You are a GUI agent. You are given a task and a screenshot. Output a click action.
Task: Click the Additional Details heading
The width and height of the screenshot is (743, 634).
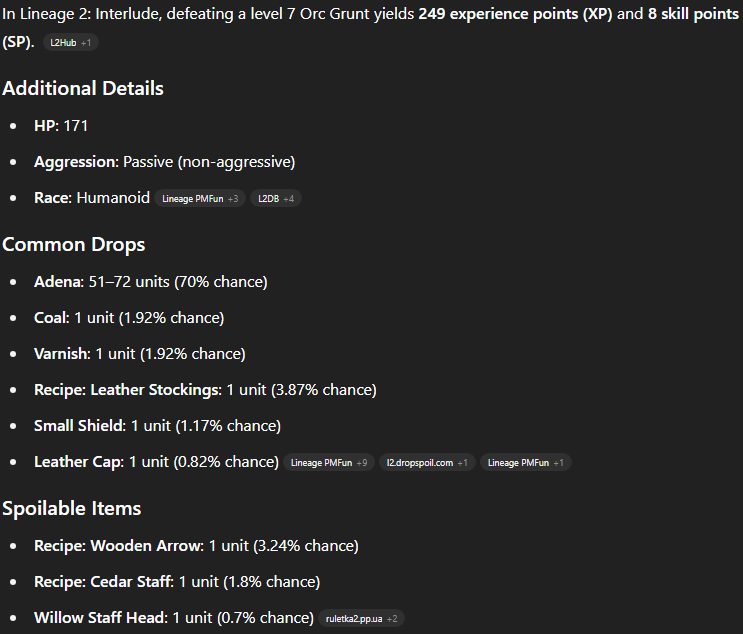[x=83, y=89]
